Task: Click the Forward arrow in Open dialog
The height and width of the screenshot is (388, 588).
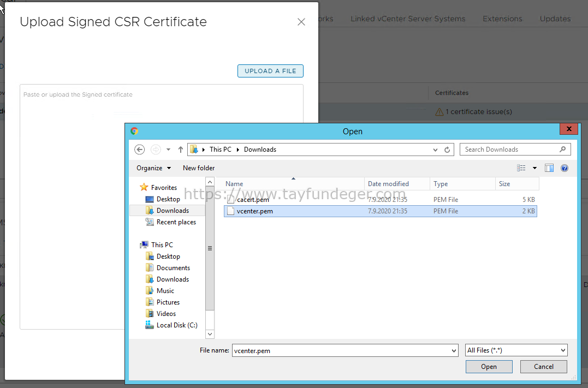Action: [x=156, y=150]
